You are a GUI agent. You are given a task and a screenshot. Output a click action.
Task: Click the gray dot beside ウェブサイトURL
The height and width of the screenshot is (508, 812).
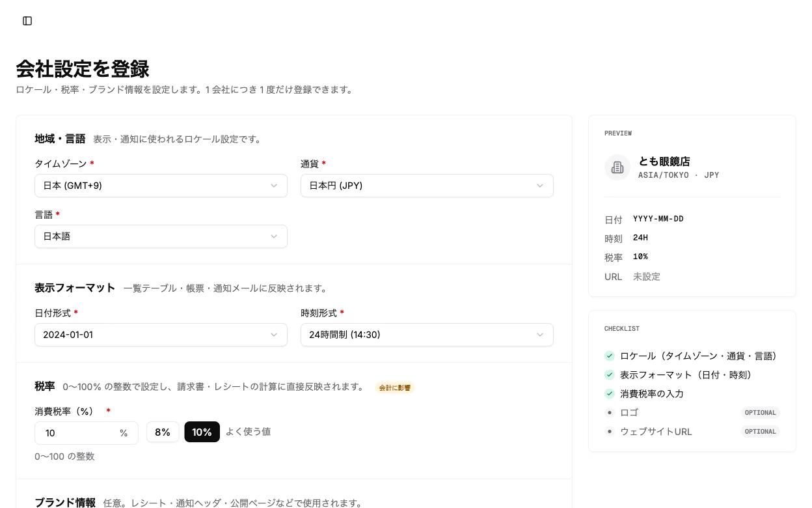coord(610,431)
